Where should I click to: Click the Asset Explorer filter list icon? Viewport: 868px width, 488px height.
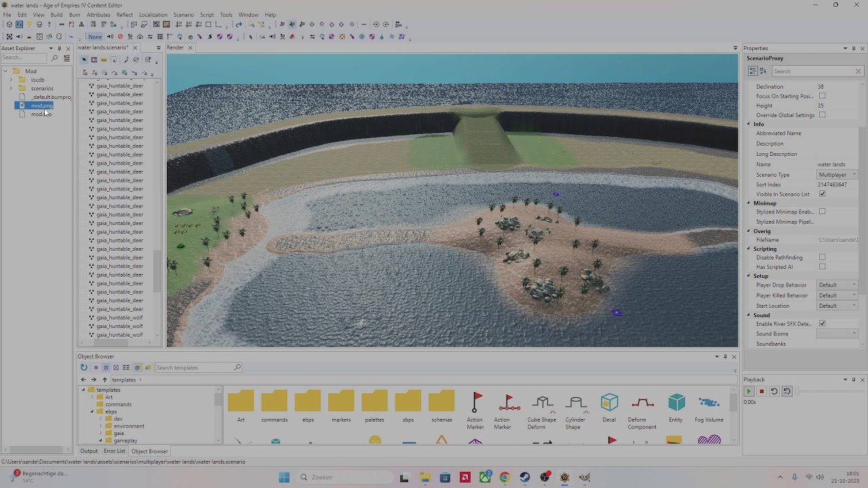pyautogui.click(x=66, y=58)
